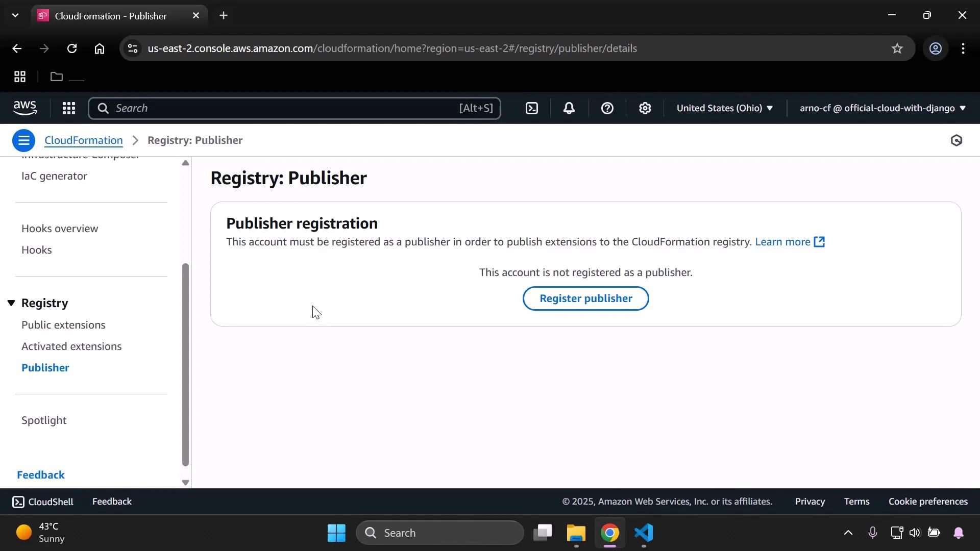Open the arno-cf account dropdown
Viewport: 980px width, 551px height.
tap(882, 108)
